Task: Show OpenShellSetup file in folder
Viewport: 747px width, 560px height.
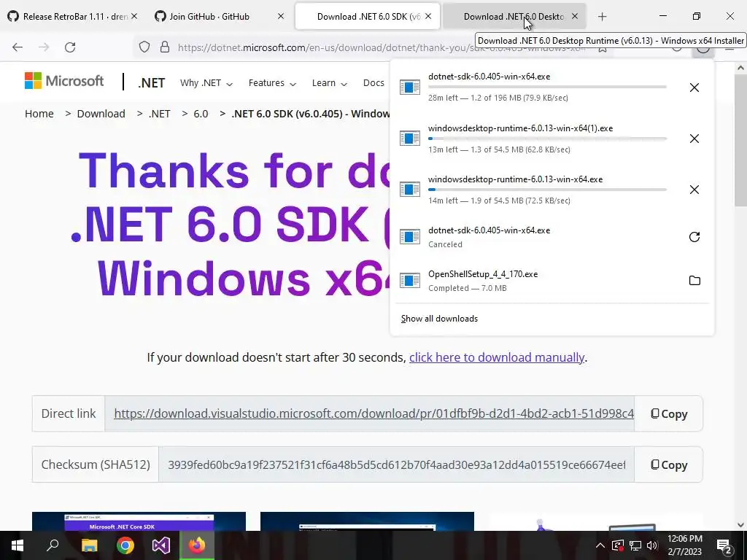Action: coord(694,281)
